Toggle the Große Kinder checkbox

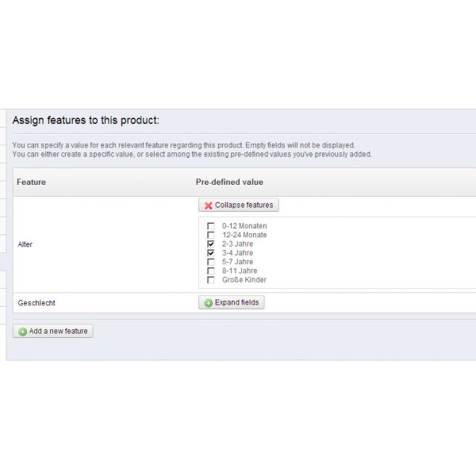pos(211,280)
